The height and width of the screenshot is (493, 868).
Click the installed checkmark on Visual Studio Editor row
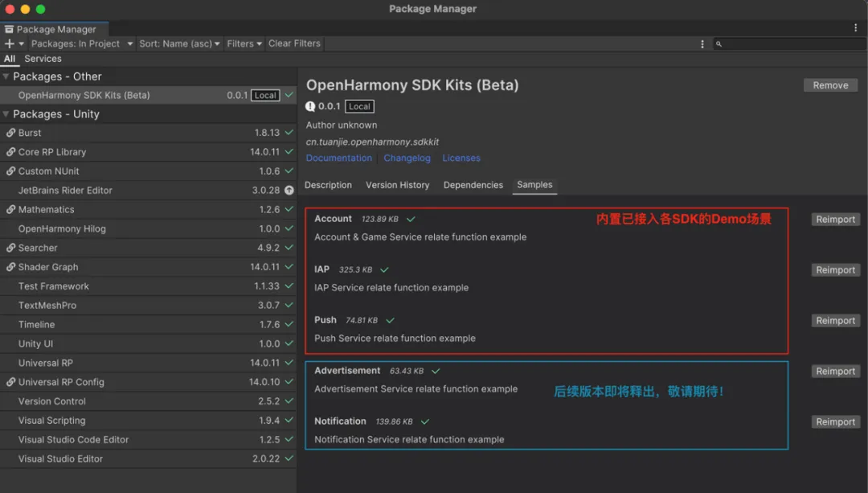(x=289, y=458)
